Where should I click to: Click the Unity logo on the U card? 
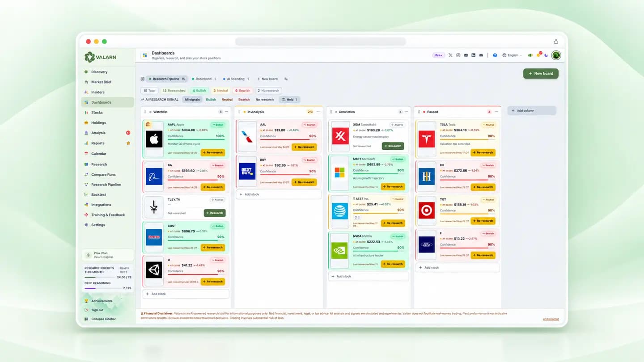click(x=154, y=270)
